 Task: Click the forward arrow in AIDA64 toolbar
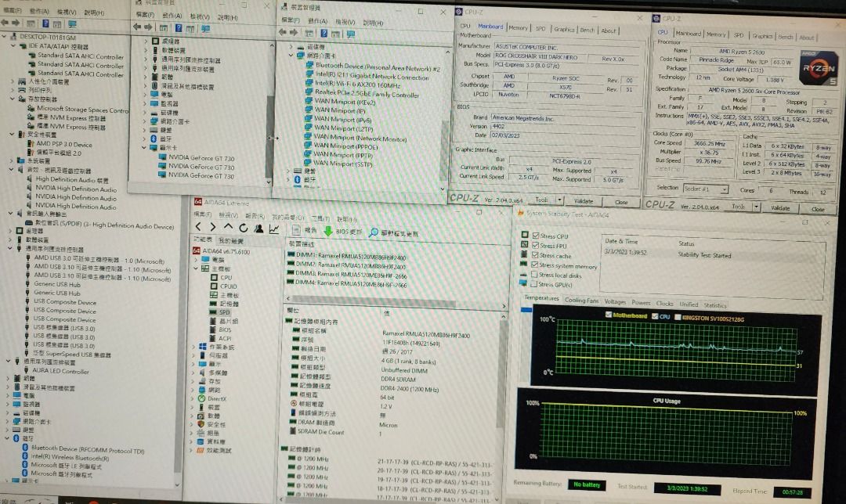point(212,227)
